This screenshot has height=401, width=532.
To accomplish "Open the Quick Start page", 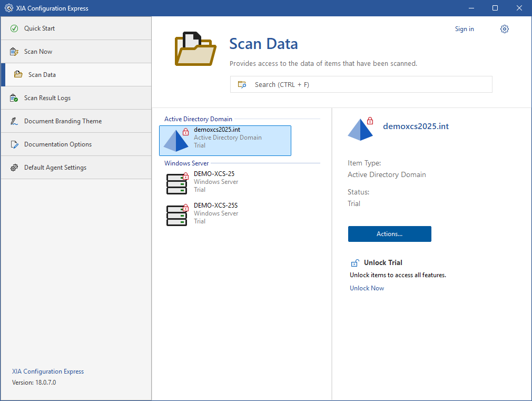I will 40,28.
